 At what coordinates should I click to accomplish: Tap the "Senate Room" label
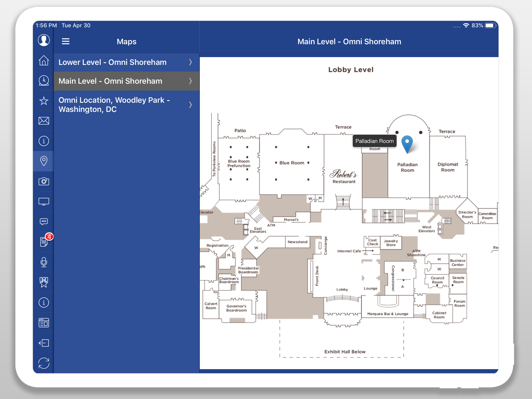coord(458,280)
